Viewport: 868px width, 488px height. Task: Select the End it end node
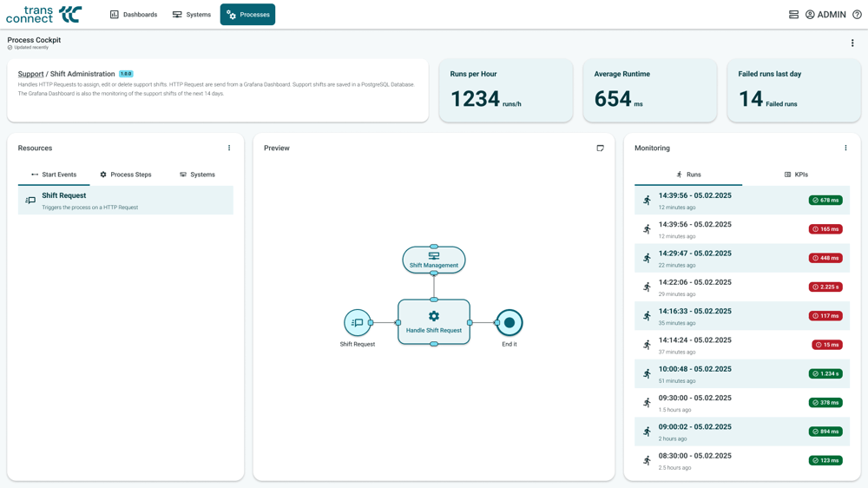[x=510, y=322]
